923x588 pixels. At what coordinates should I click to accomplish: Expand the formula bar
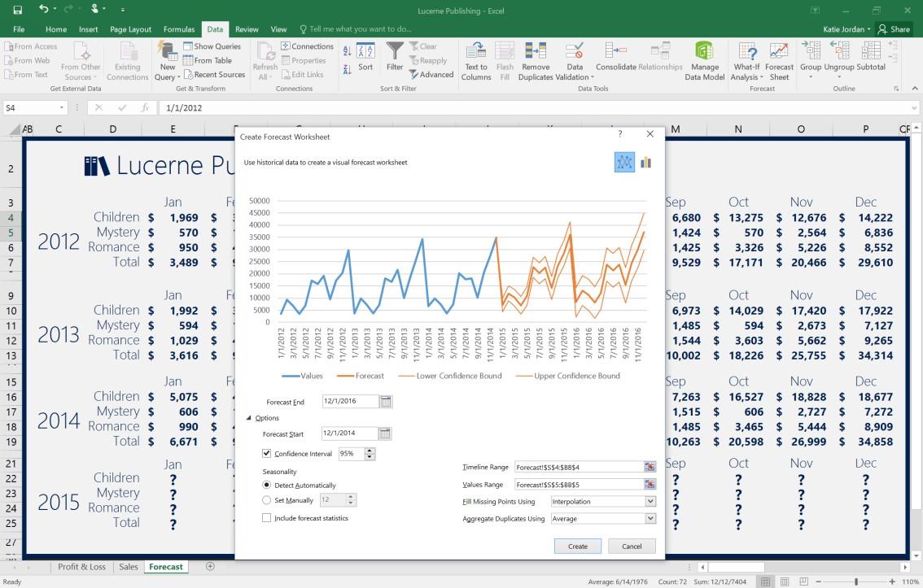tap(913, 107)
